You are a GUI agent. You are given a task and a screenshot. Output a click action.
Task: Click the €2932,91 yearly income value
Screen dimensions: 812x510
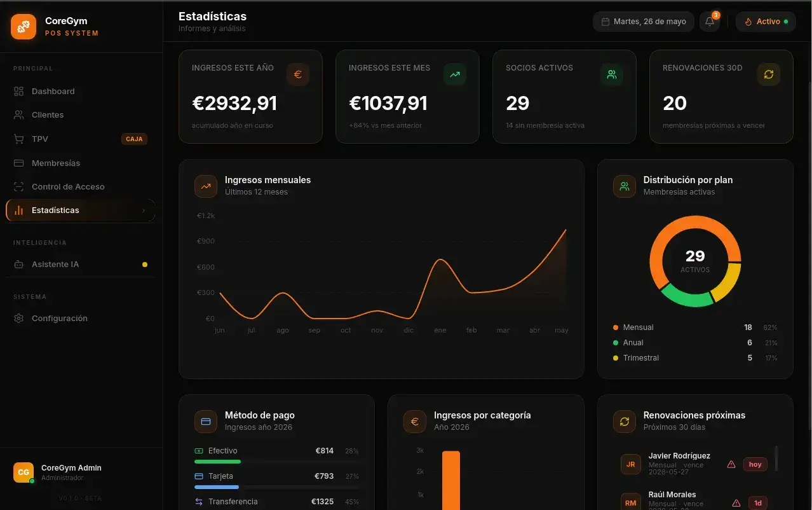tap(234, 103)
